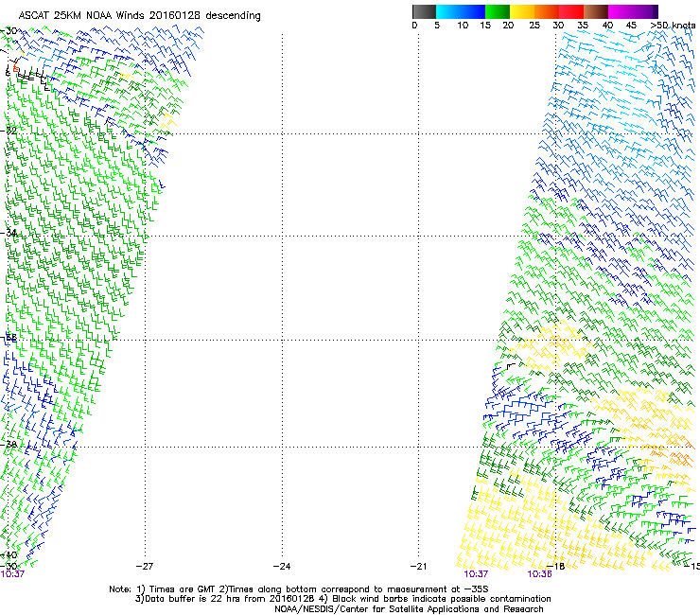Click the '5' legend scale label
700x615 pixels.
tap(437, 26)
